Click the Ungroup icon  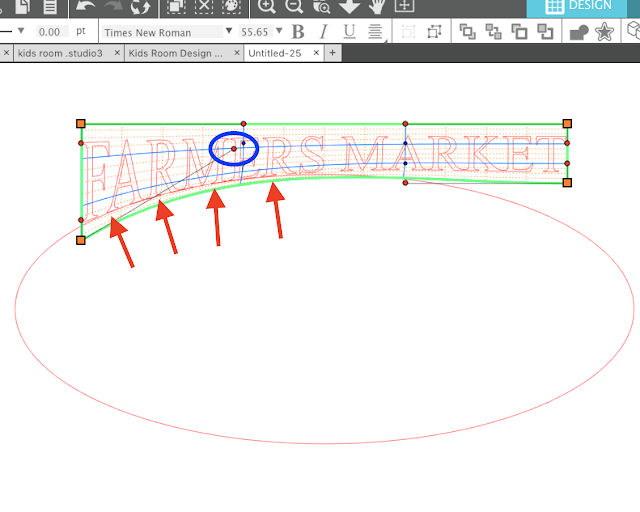tap(434, 32)
